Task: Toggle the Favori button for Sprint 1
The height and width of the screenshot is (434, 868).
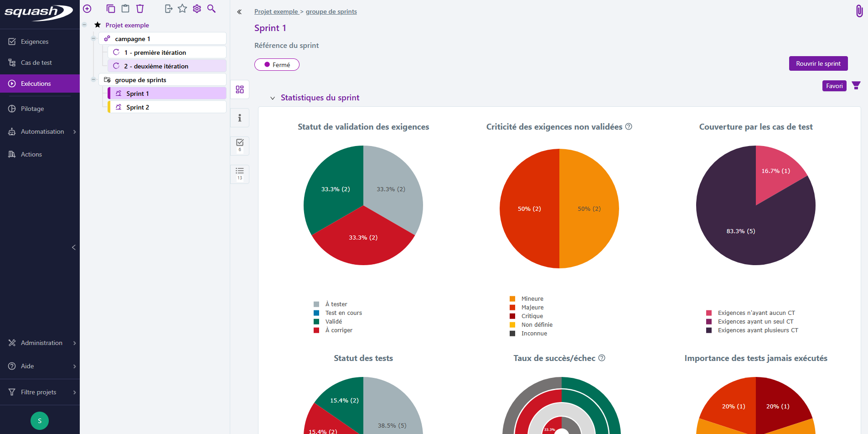Action: click(834, 85)
